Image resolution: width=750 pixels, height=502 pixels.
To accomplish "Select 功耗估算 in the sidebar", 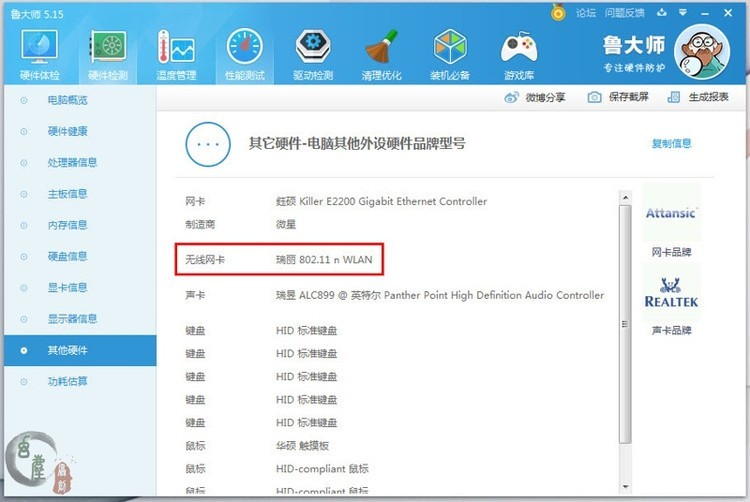I will click(x=67, y=381).
